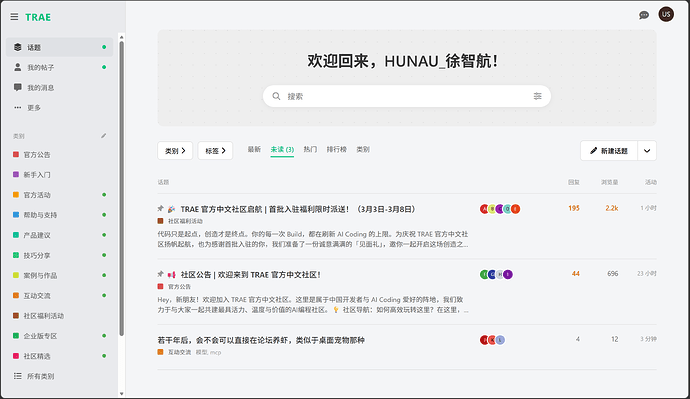Switch to the 排行榜 tab

tap(337, 150)
